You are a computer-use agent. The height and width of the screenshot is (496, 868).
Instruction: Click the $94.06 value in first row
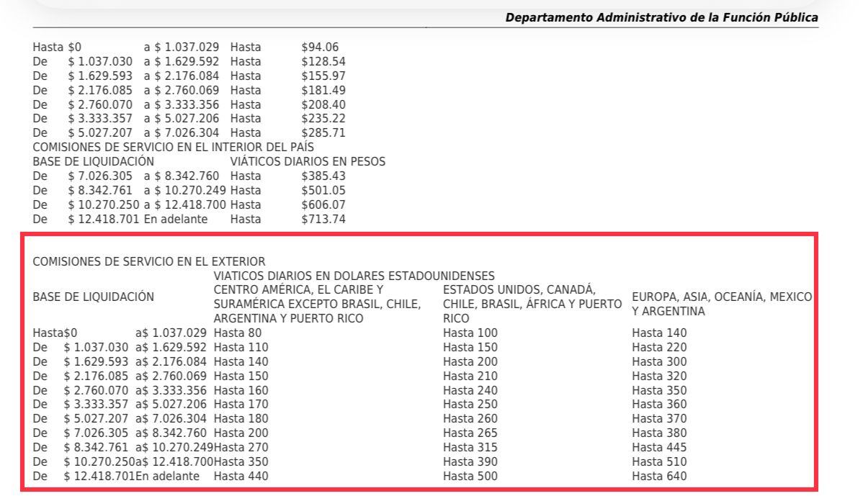320,48
